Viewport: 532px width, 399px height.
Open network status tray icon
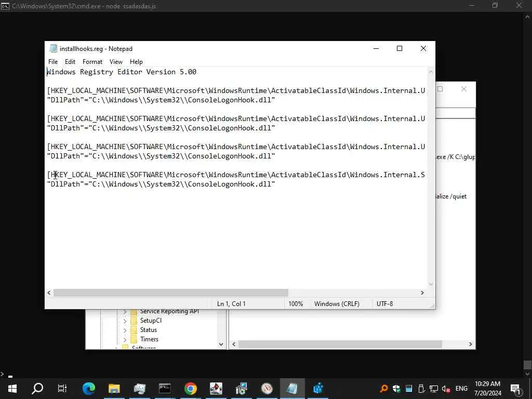[x=434, y=389]
